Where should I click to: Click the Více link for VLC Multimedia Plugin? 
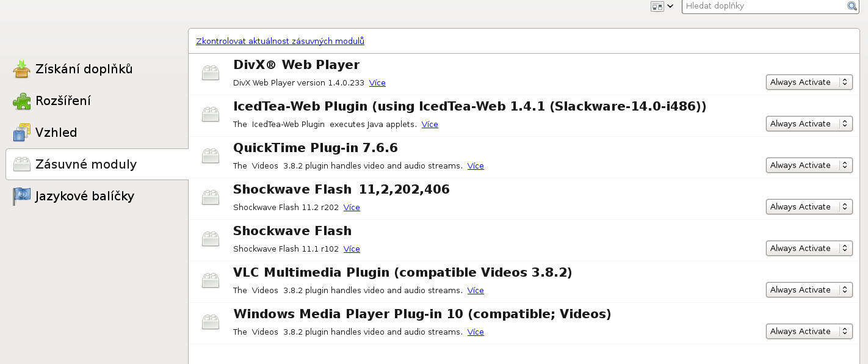coord(476,291)
